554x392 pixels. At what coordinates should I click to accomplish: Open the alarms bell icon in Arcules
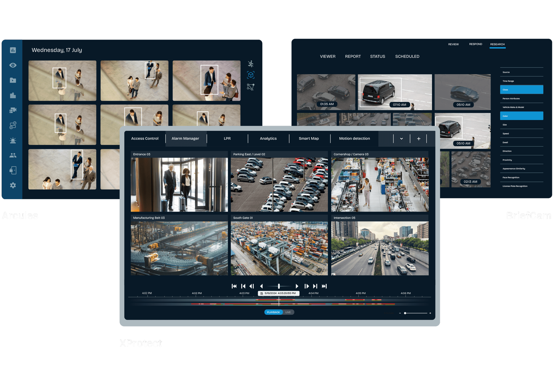[x=13, y=140]
